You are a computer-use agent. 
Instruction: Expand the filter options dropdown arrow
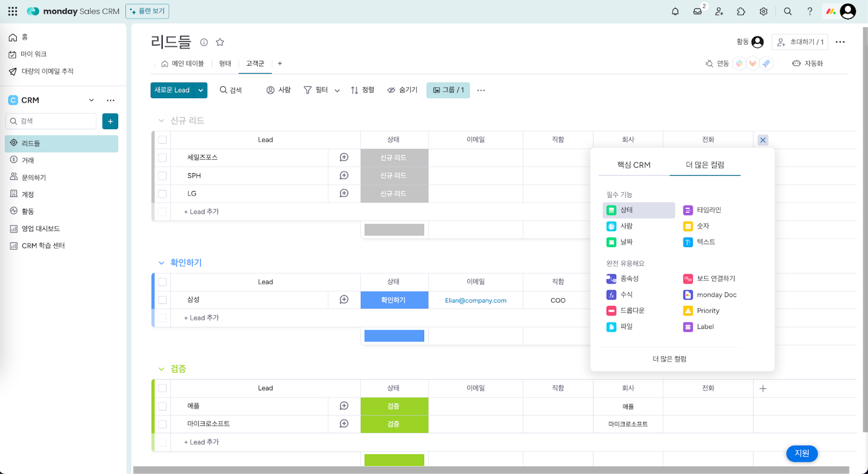pos(337,91)
